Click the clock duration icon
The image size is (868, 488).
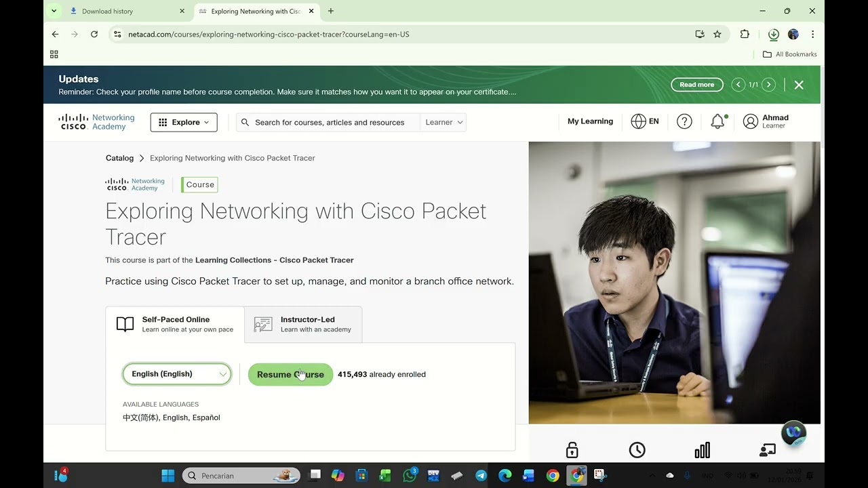point(637,450)
